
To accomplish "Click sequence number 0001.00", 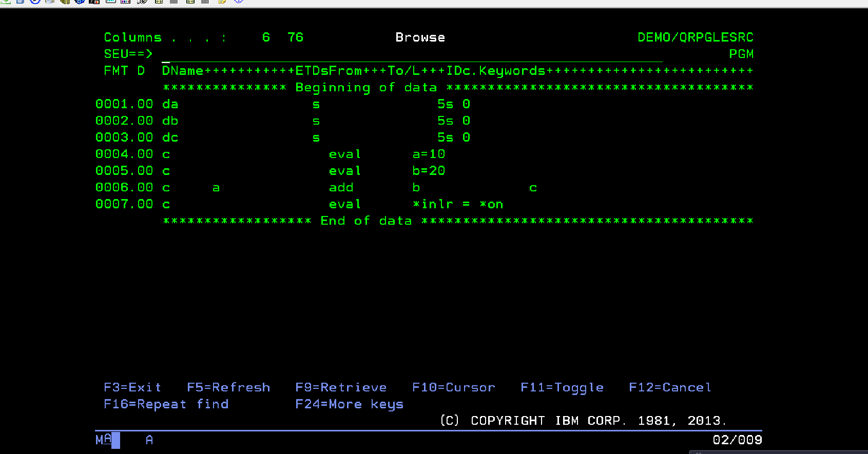I will click(124, 104).
